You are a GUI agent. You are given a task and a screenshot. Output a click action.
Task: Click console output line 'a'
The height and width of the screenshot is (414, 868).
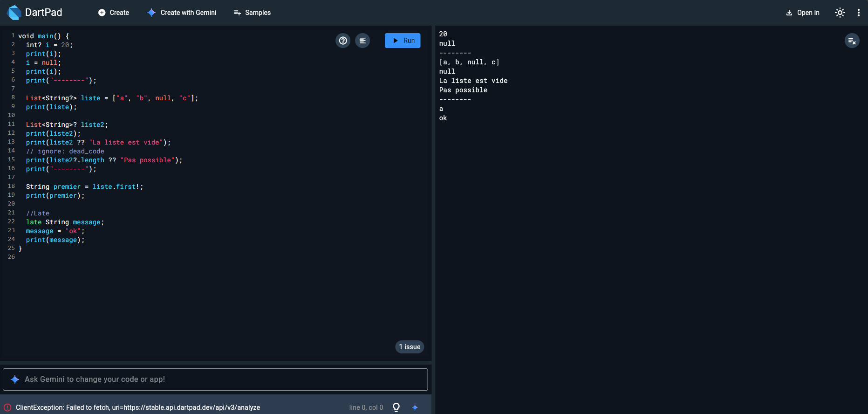441,109
